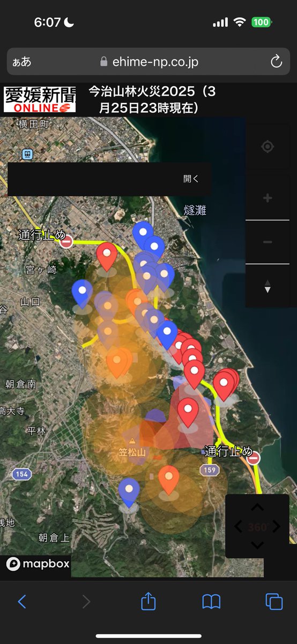Open the Safari share sheet

tap(148, 601)
